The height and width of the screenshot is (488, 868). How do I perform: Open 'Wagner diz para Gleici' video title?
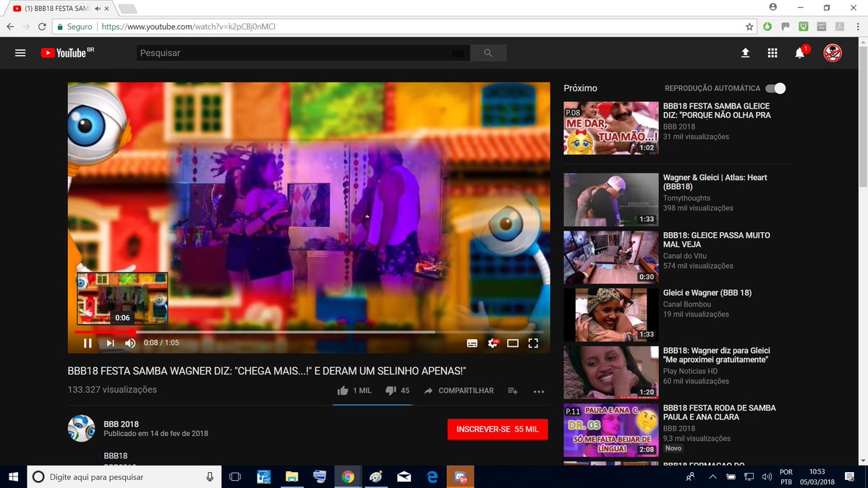point(716,355)
